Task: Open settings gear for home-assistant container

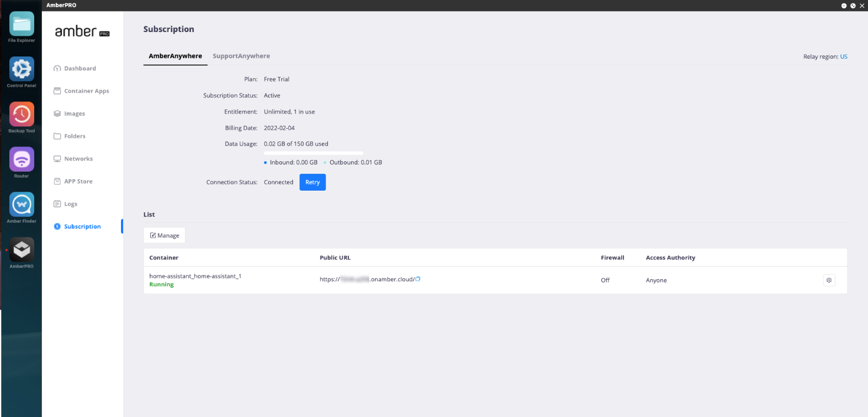Action: (x=829, y=280)
